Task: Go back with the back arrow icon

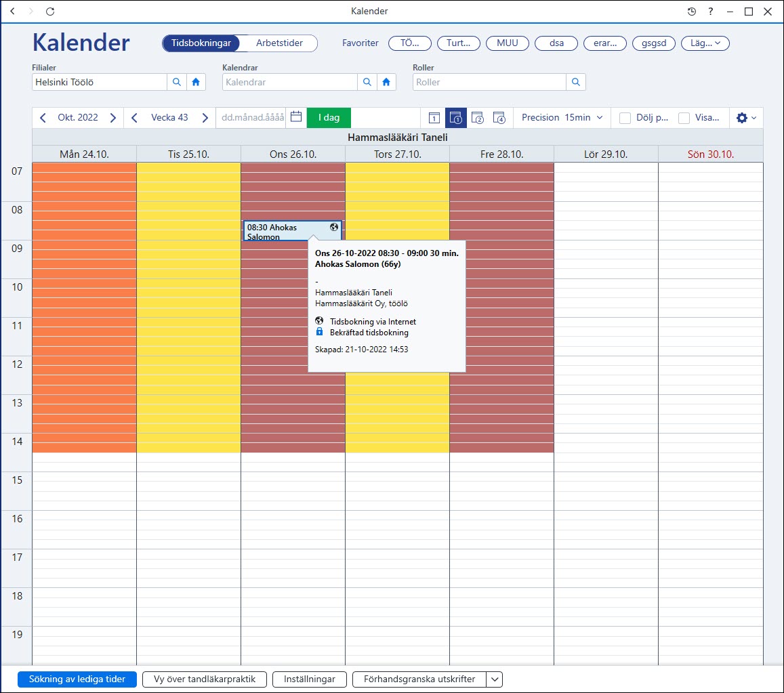Action: tap(12, 11)
